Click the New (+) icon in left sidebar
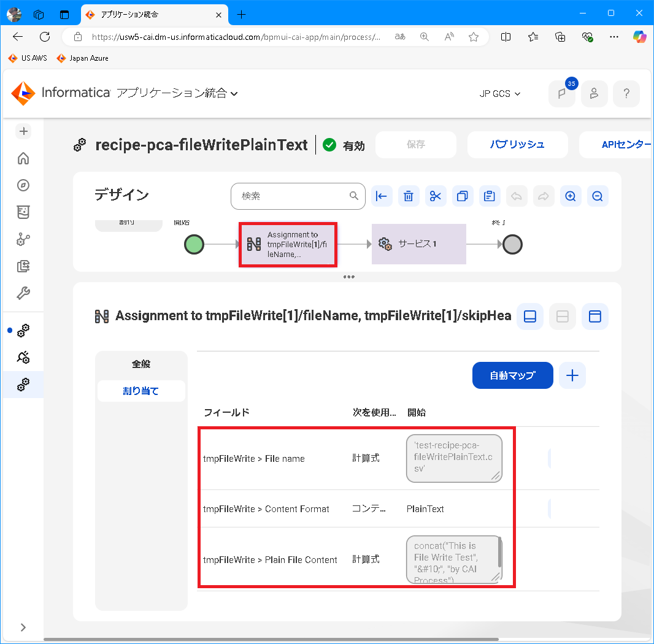The height and width of the screenshot is (644, 654). pos(23,131)
